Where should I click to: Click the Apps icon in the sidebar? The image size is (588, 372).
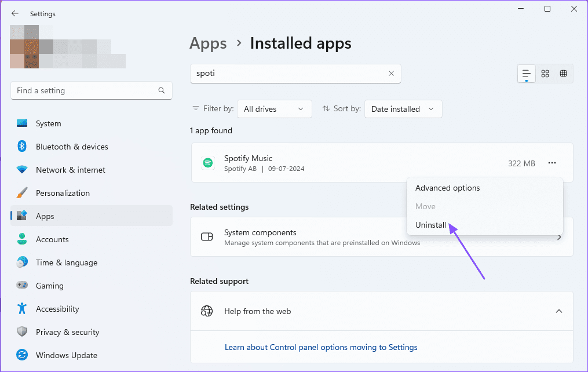[22, 216]
